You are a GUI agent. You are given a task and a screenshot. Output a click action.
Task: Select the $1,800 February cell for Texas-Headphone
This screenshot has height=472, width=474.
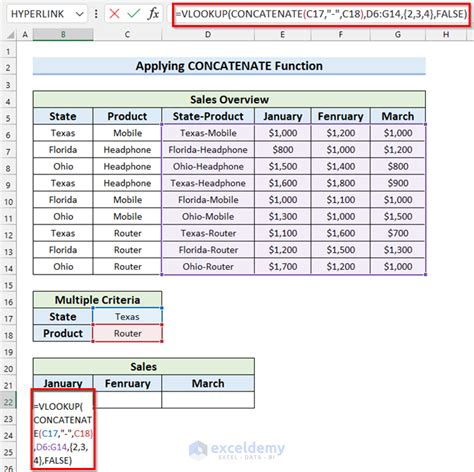340,183
